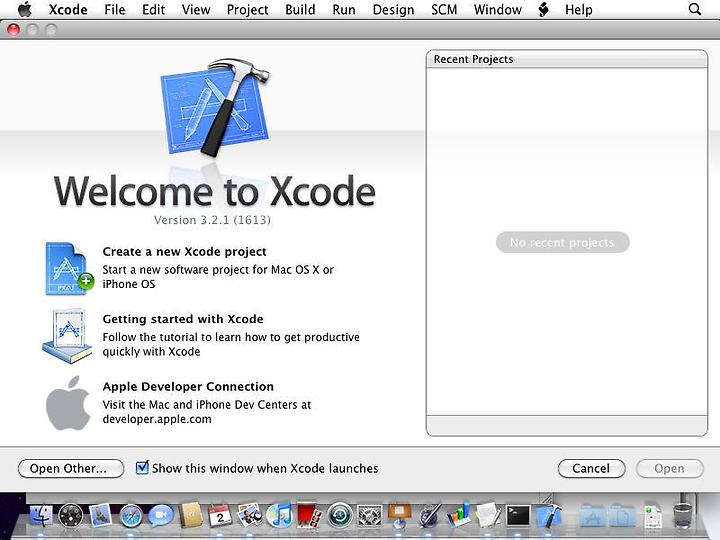Image resolution: width=720 pixels, height=540 pixels.
Task: Click the Recent Projects list header
Action: click(567, 59)
